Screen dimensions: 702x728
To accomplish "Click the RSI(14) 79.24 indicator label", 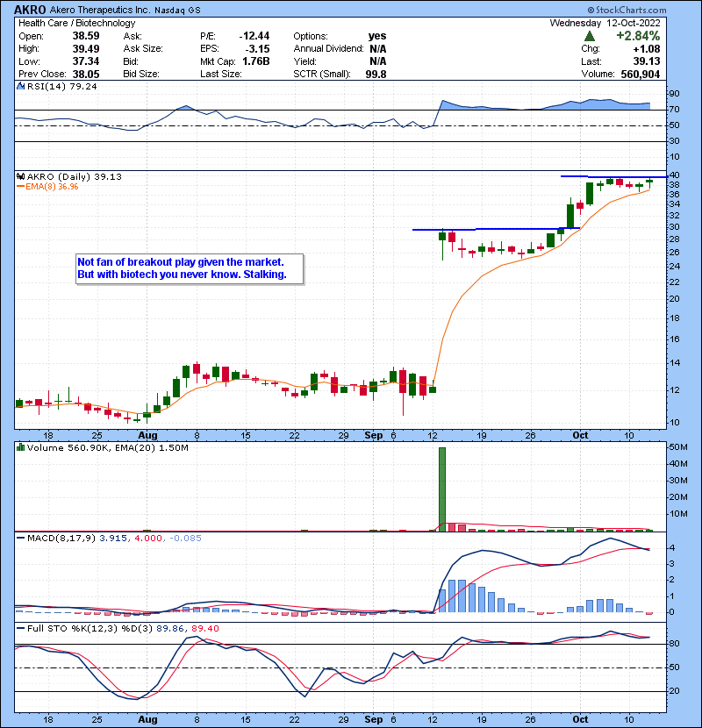I will (62, 86).
